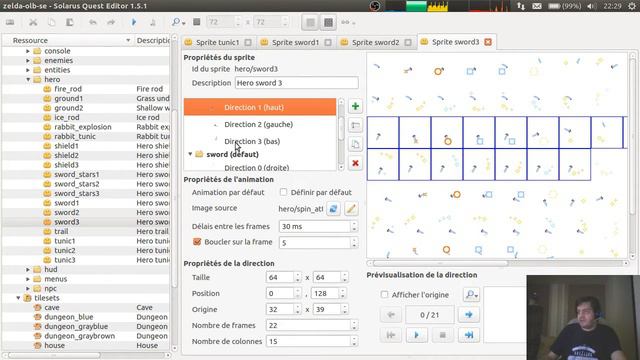
Task: Click the duplicate direction icon
Action: pos(356,144)
